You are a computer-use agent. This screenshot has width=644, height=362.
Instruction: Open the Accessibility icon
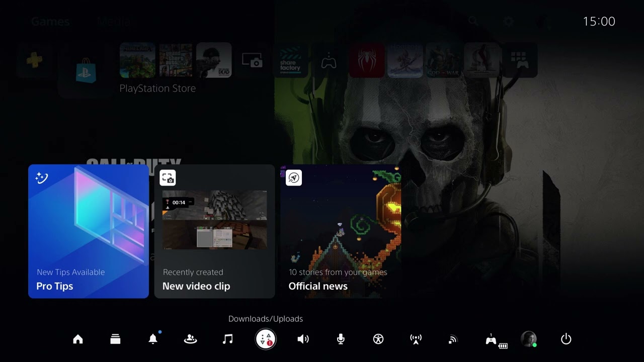(x=378, y=339)
